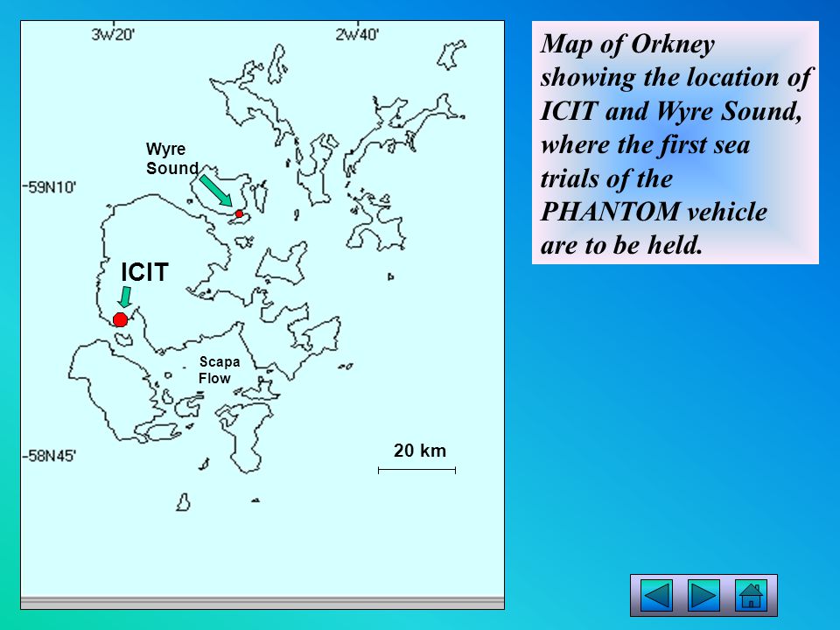840x630 pixels.
Task: Click the 20 km scale bar line
Action: [x=416, y=471]
